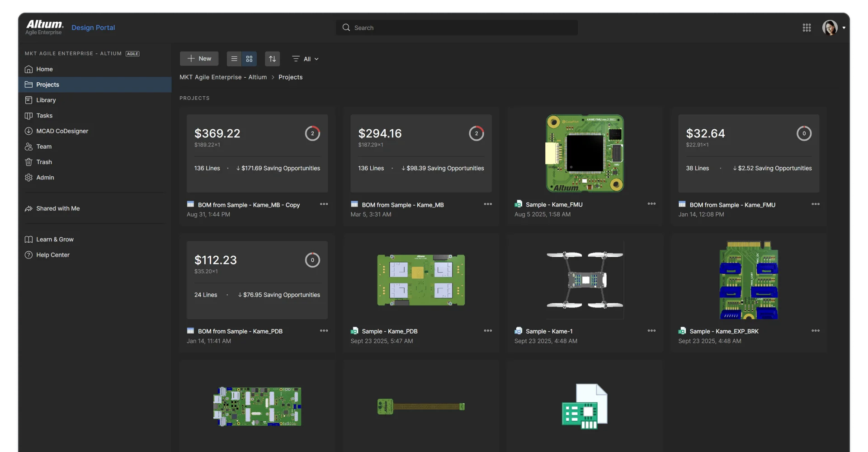Open BOM from Sample - Kame_PDB title
This screenshot has width=868, height=452.
point(240,331)
